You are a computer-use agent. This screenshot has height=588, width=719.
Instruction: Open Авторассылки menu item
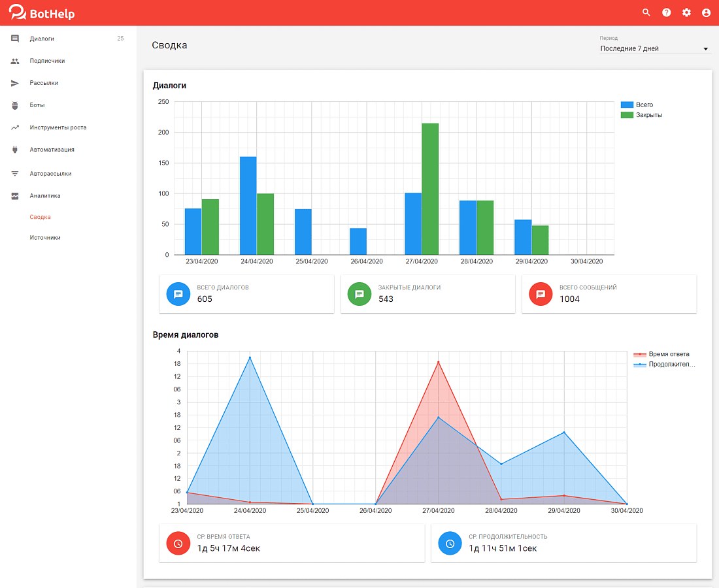coord(69,174)
